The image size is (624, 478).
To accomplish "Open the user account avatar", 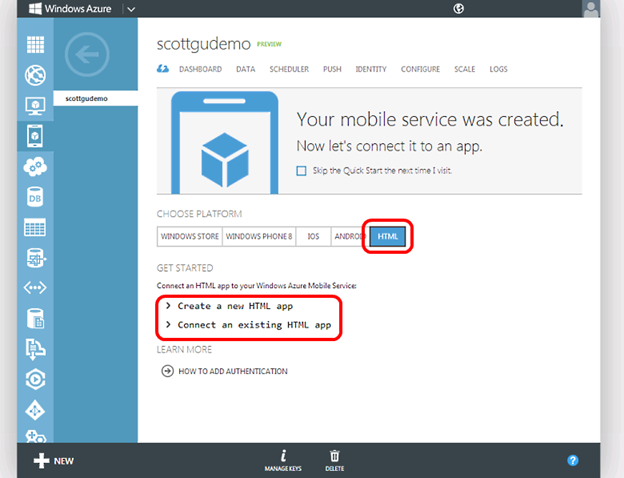I will click(591, 9).
